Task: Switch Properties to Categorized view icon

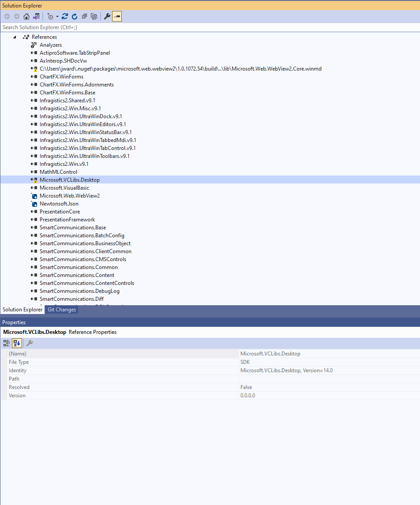Action: [6, 343]
